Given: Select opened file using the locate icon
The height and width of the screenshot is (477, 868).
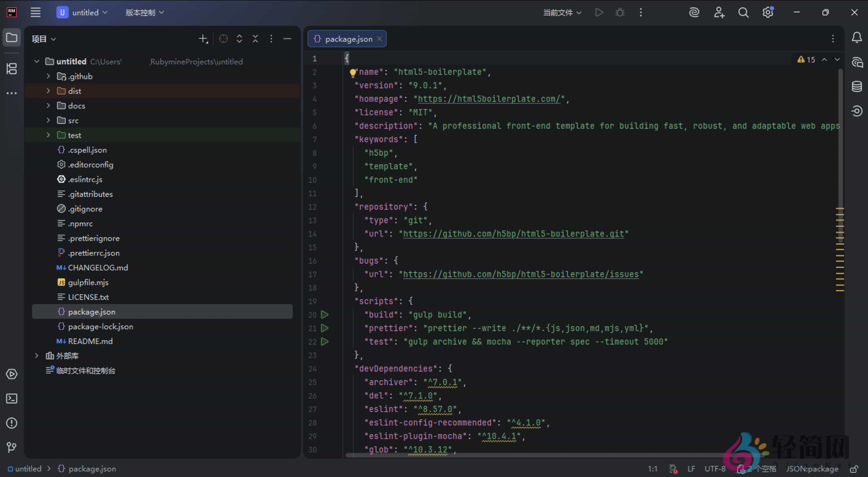Looking at the screenshot, I should tap(223, 39).
